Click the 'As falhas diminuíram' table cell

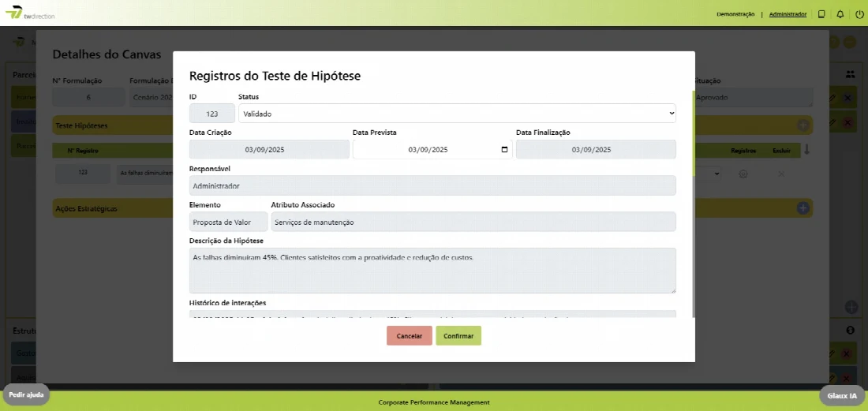[x=144, y=173]
